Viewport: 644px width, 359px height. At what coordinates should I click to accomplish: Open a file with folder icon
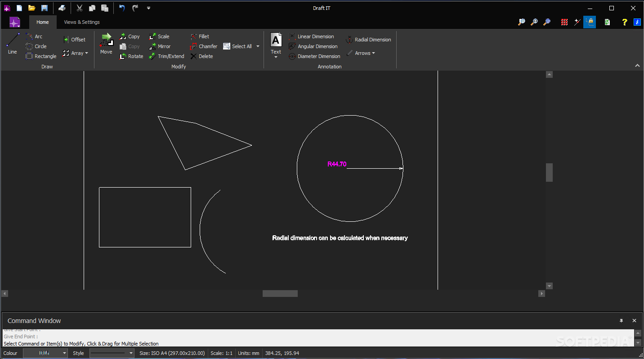point(31,8)
